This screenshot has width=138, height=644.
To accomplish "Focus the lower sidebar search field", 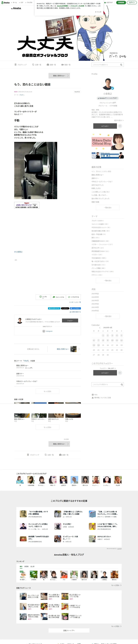I will (x=106, y=384).
